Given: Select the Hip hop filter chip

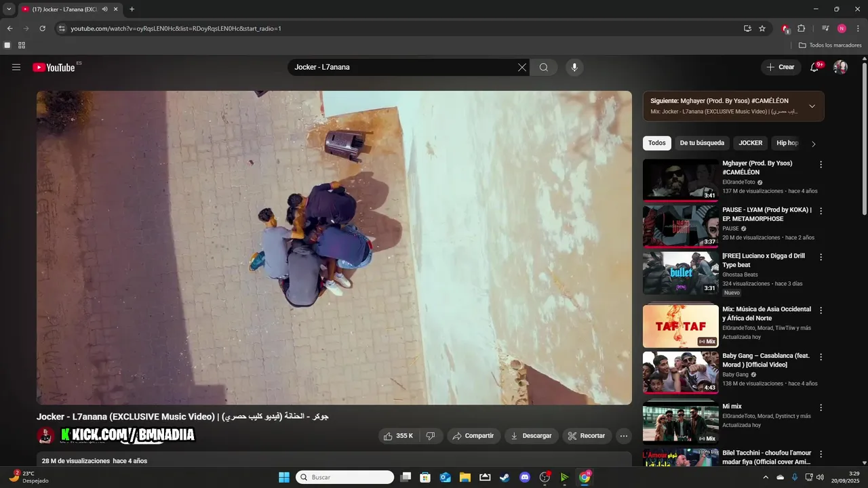Looking at the screenshot, I should tap(787, 143).
